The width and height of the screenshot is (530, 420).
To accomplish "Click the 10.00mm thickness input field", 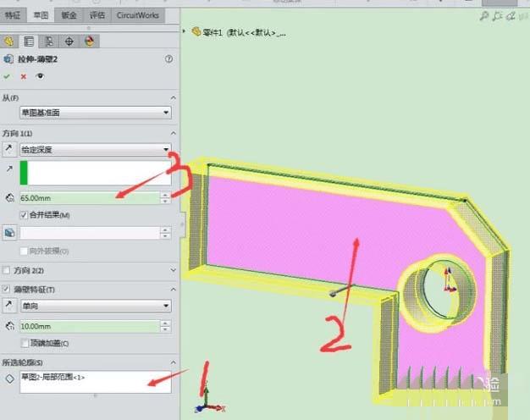I will 90,326.
